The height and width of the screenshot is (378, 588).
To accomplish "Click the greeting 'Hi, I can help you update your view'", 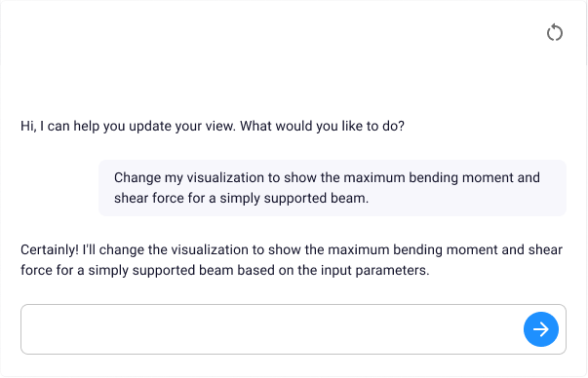I will pos(129,126).
